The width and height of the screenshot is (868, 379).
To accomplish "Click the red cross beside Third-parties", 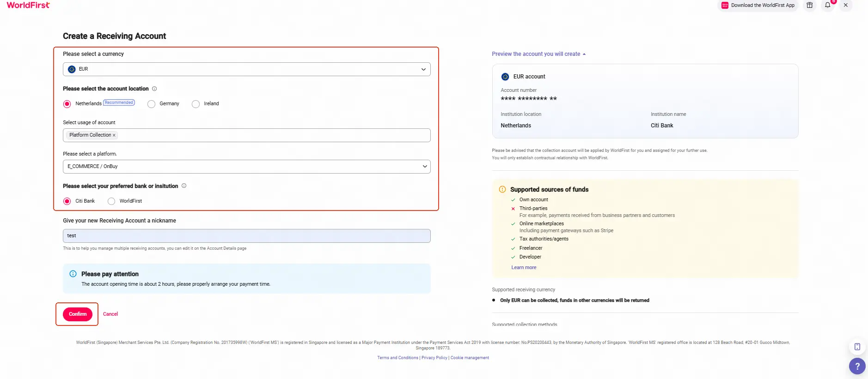I will coord(513,209).
